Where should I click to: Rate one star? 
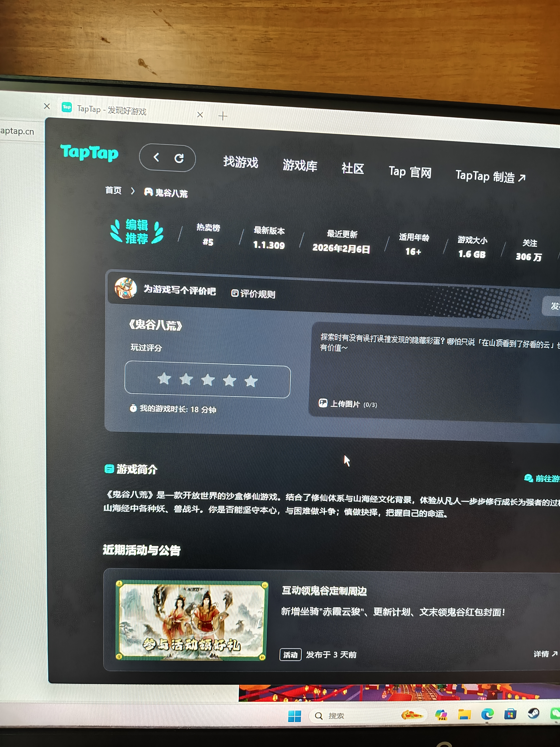pyautogui.click(x=164, y=379)
